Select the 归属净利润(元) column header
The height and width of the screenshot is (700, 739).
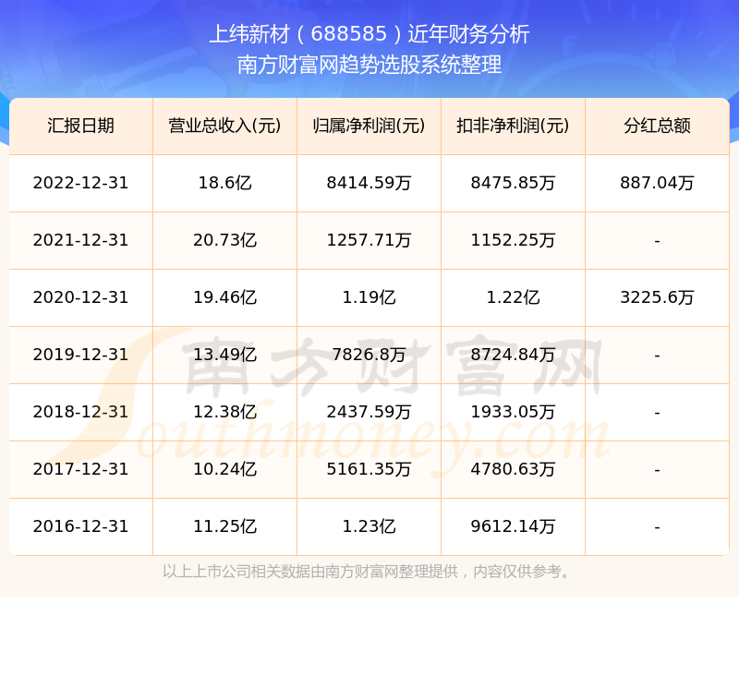point(369,126)
